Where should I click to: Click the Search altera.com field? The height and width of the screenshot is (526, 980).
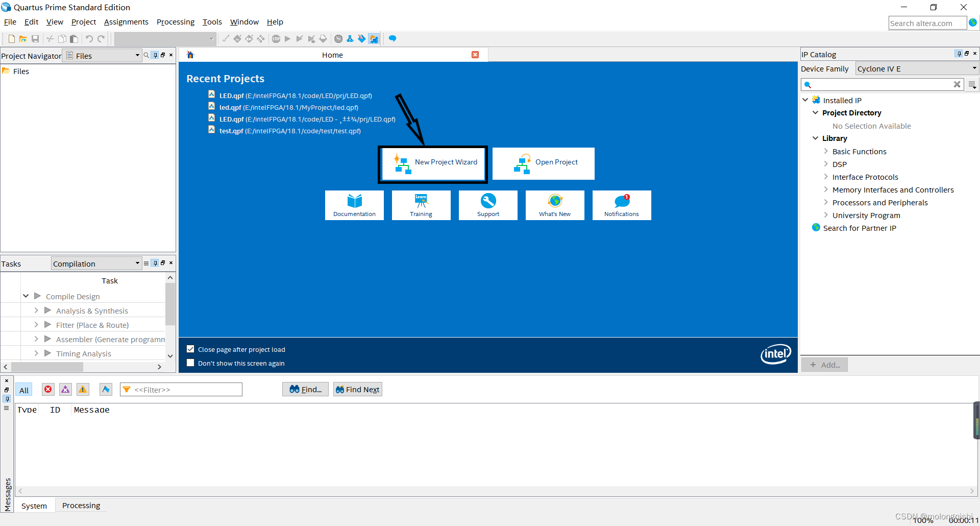point(927,23)
